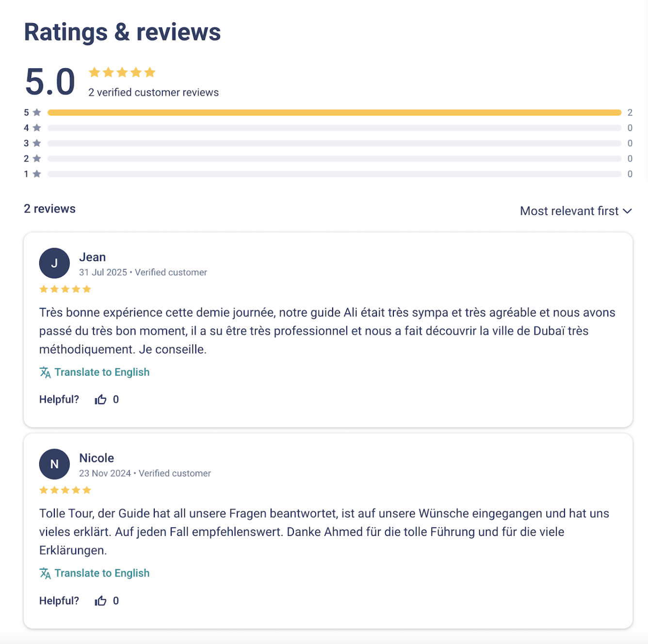Translate Jean's French review to English

pyautogui.click(x=102, y=372)
